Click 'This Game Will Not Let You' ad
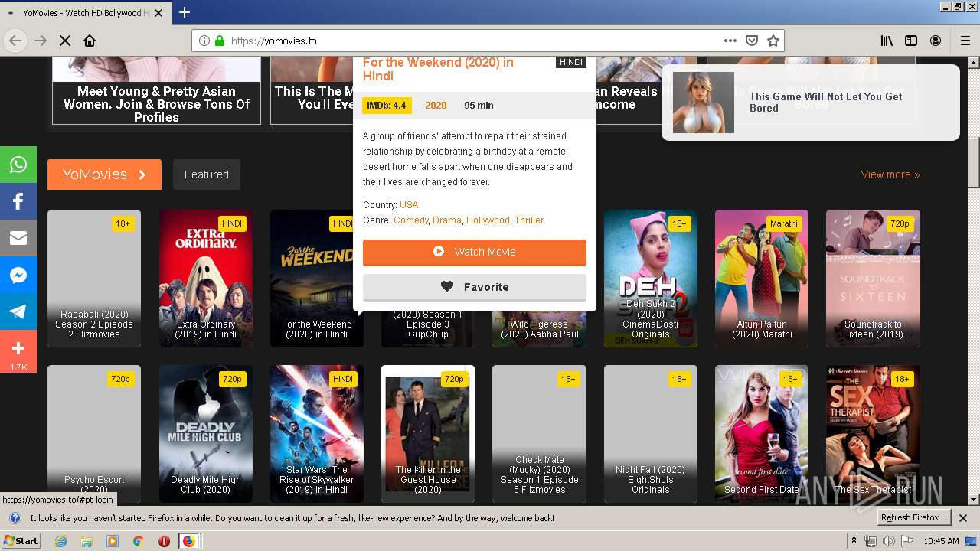Viewport: 980px width, 551px height. (x=810, y=103)
